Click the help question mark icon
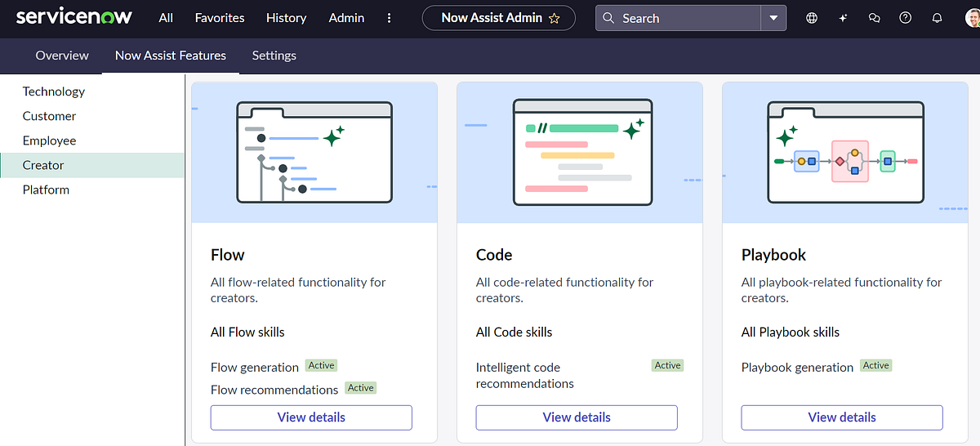The image size is (980, 446). click(x=905, y=18)
